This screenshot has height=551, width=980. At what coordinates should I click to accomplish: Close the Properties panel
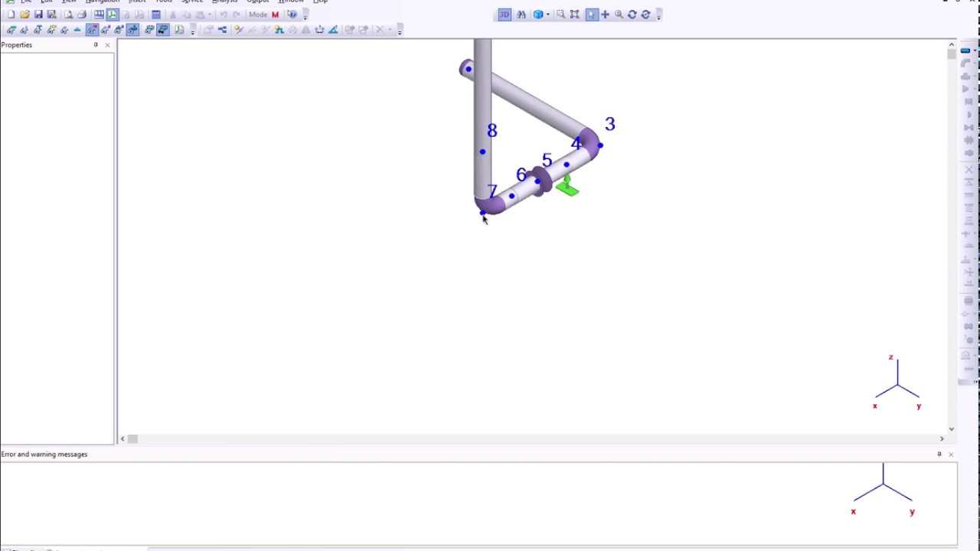click(x=107, y=45)
